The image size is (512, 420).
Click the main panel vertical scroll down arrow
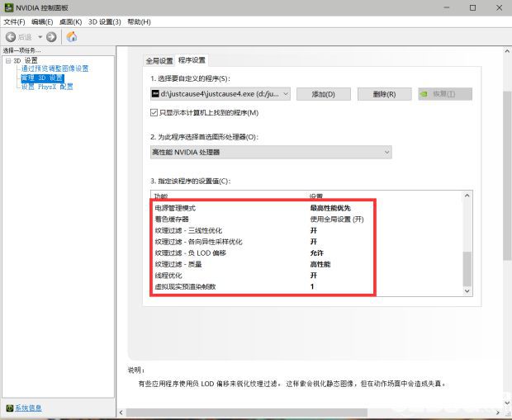point(507,403)
